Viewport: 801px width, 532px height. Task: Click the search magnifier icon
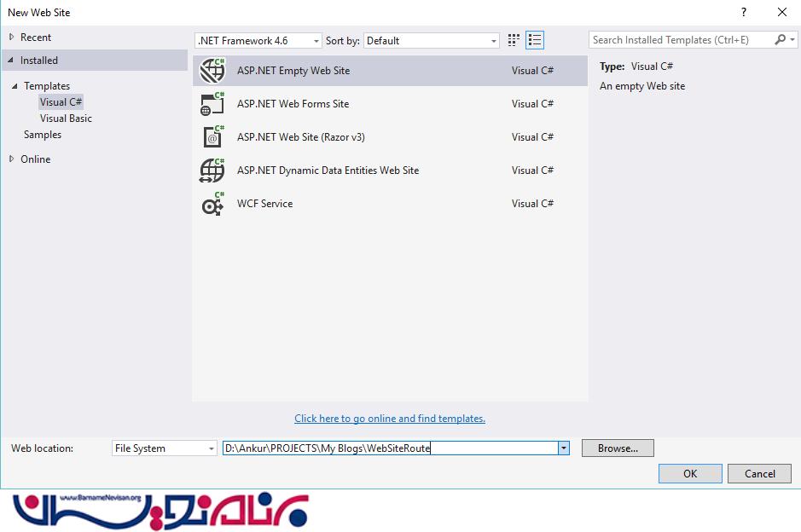(x=780, y=40)
